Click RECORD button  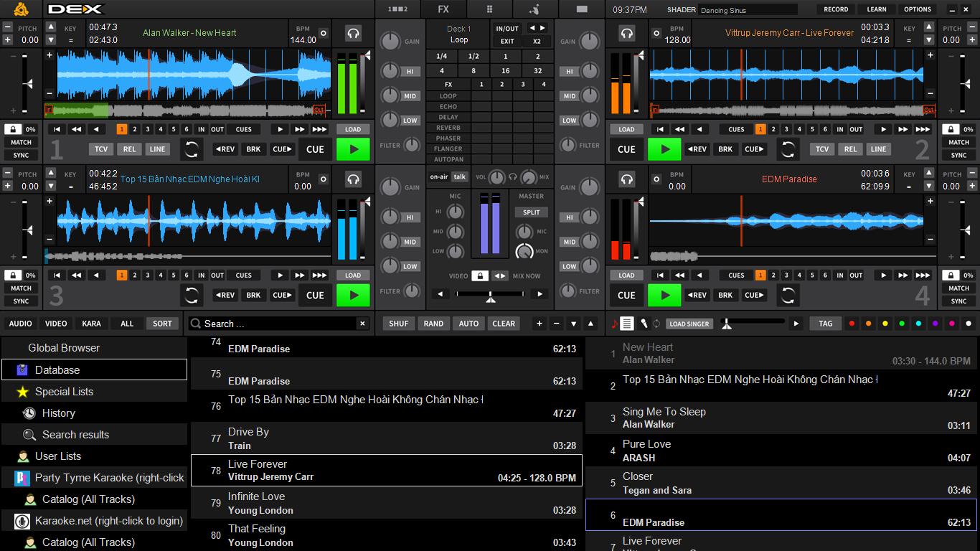point(836,9)
